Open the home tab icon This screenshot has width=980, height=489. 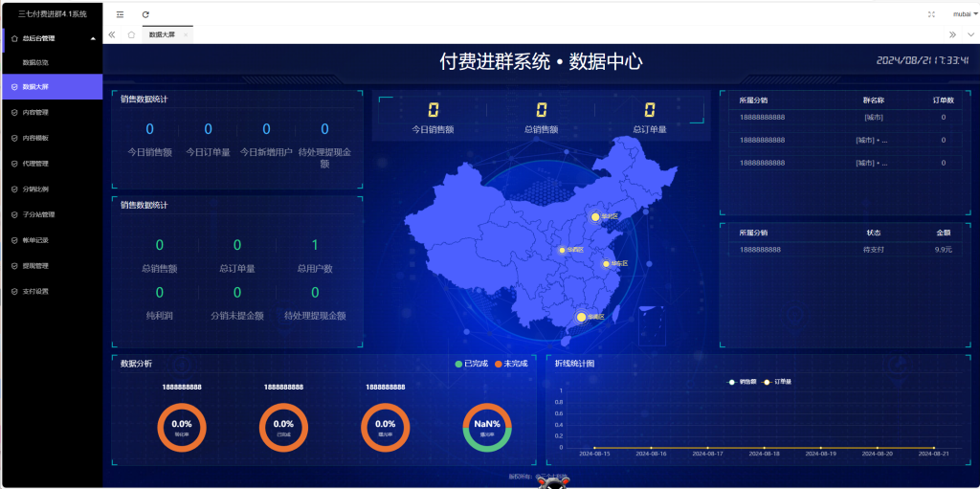(131, 35)
